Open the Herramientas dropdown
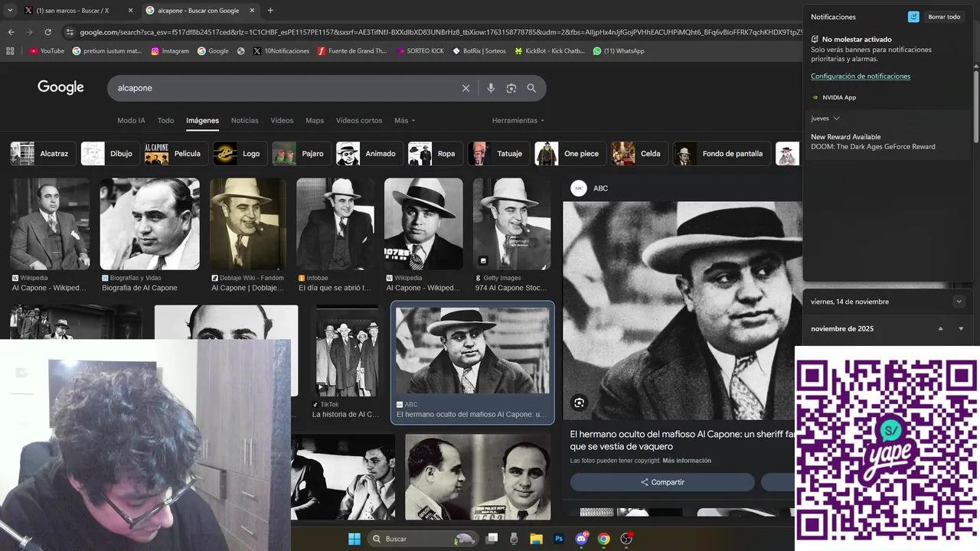Screen dimensions: 980x551 click(x=518, y=121)
